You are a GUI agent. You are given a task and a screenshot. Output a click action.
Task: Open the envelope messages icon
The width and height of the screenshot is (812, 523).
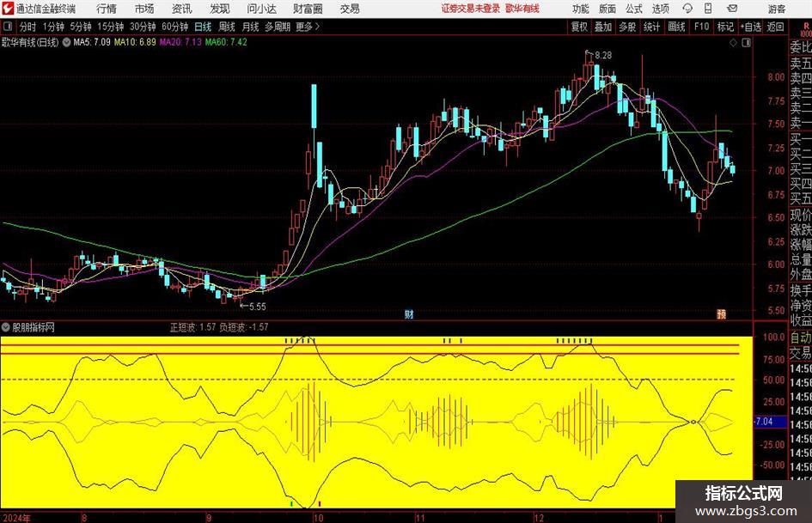(732, 9)
